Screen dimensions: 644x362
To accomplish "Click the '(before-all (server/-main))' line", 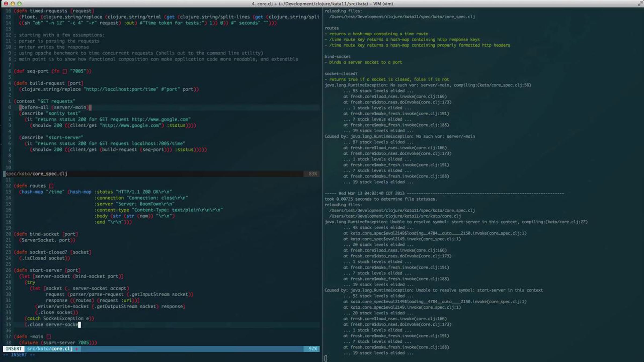I will (x=55, y=108).
